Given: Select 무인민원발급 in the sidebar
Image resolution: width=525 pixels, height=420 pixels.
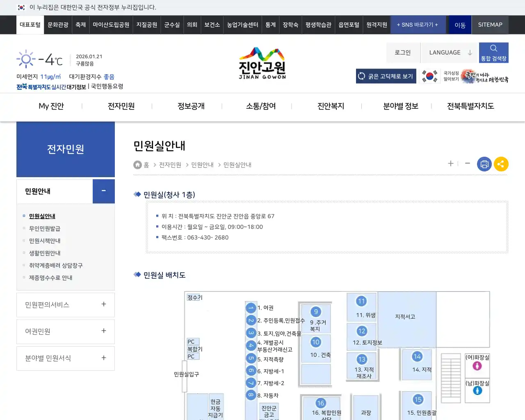Looking at the screenshot, I should pos(44,228).
